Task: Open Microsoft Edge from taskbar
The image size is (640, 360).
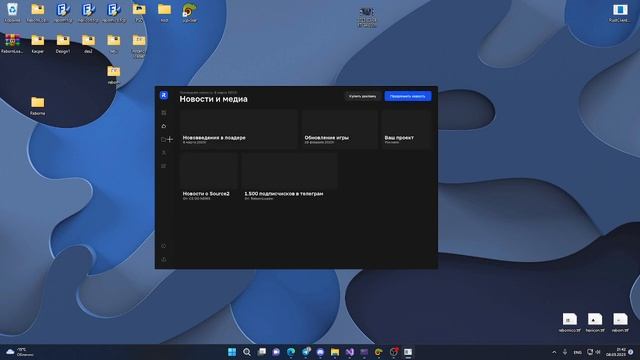Action: [291, 352]
